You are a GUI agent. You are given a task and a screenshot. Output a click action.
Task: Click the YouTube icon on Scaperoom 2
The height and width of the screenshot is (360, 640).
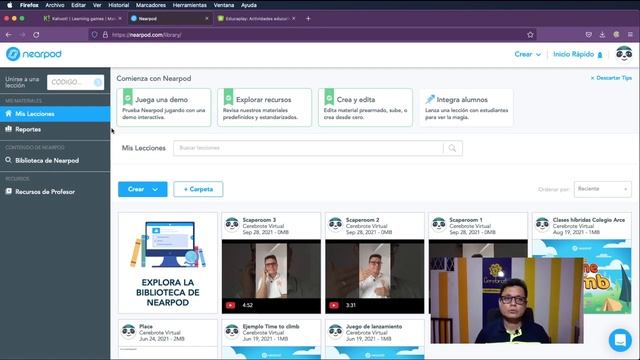tap(334, 305)
